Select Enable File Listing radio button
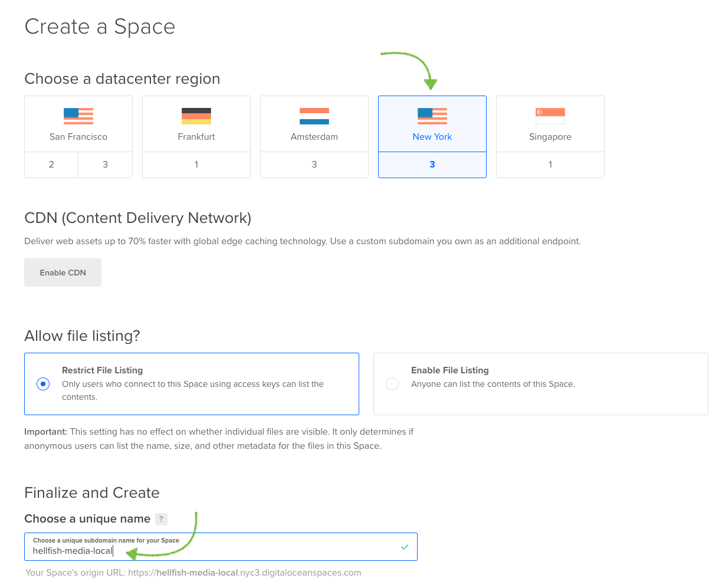The height and width of the screenshot is (588, 722). click(392, 384)
